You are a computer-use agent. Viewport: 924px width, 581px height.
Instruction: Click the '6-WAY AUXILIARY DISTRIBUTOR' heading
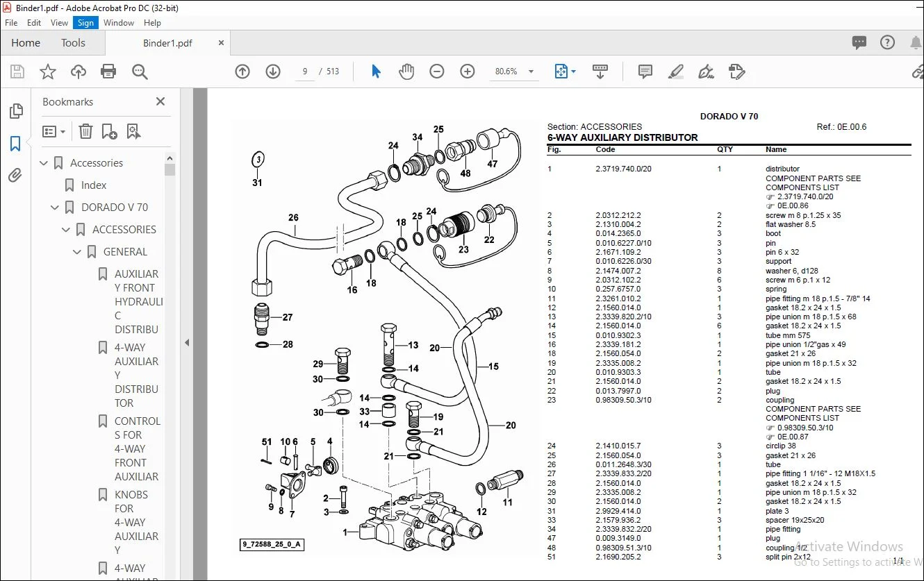click(x=622, y=137)
